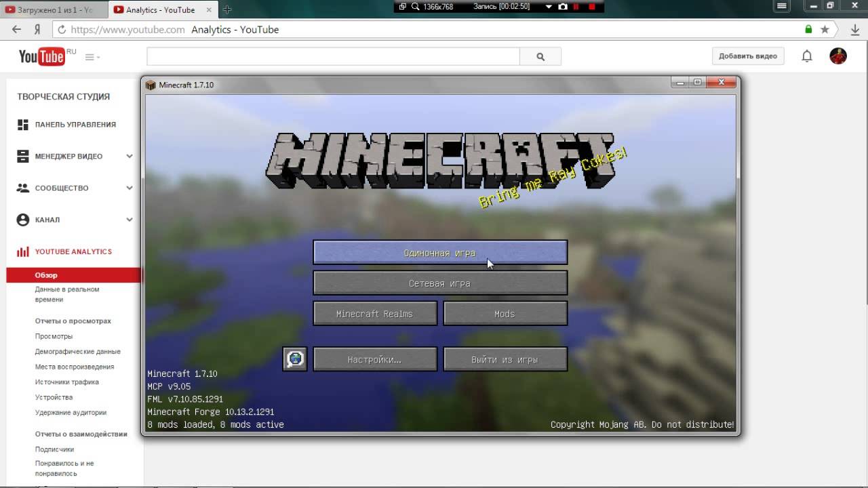Quit with the Выйти из игры button
The image size is (868, 488).
(x=505, y=359)
